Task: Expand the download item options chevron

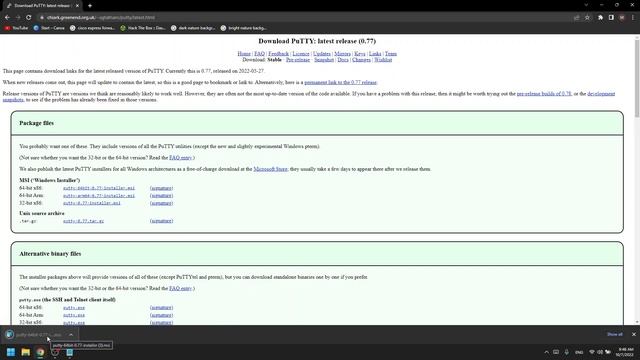Action: pos(71,335)
